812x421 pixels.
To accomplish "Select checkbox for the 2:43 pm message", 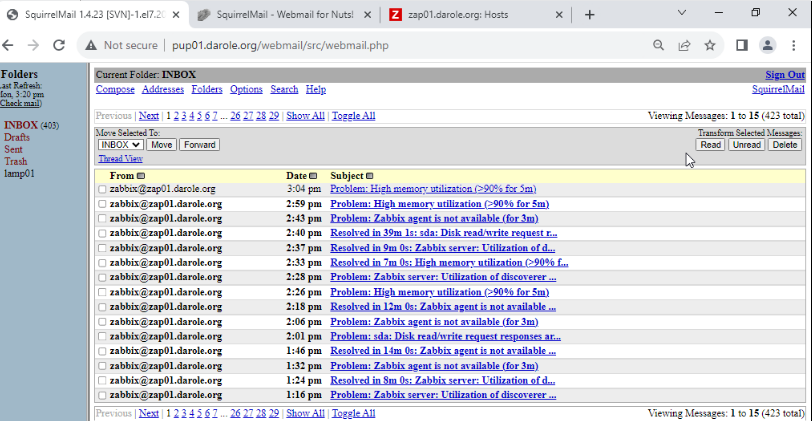I will pyautogui.click(x=102, y=219).
